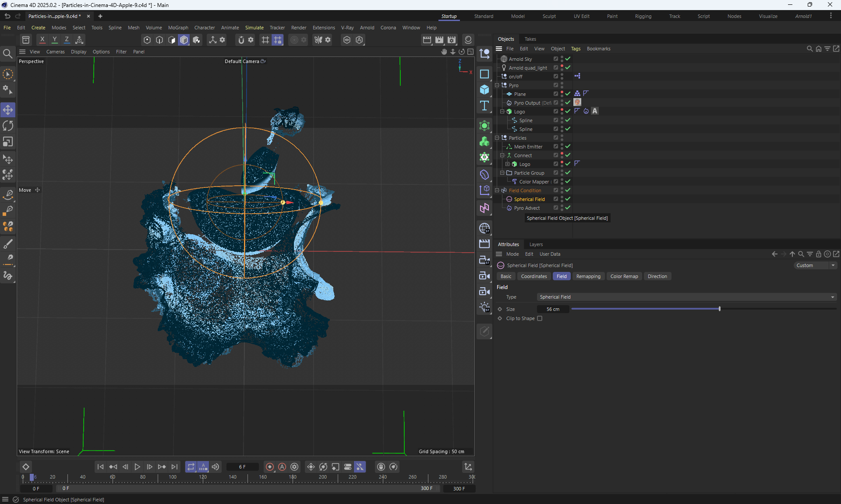Click the Text spline tool icon
Image resolution: width=841 pixels, height=504 pixels.
[x=484, y=106]
